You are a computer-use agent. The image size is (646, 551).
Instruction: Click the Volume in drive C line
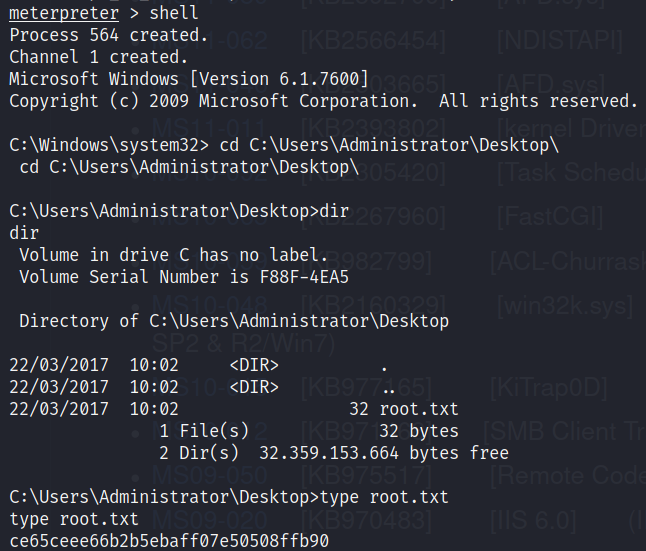(172, 255)
